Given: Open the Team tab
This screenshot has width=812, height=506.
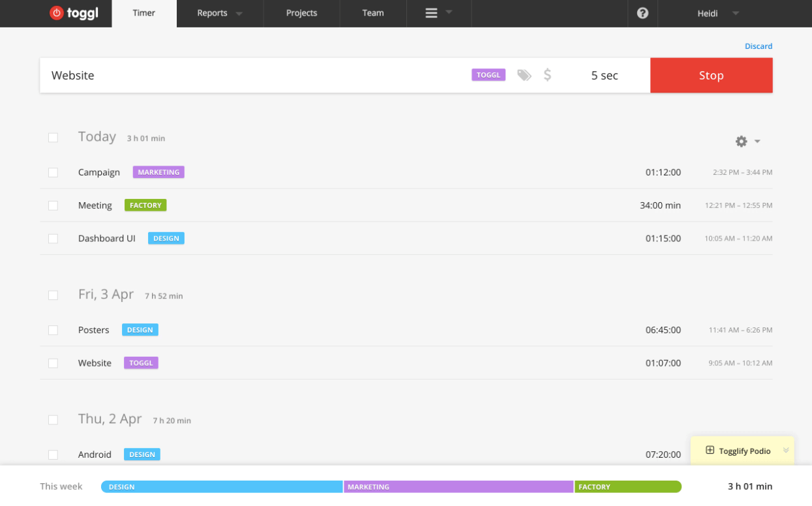Looking at the screenshot, I should (x=373, y=14).
